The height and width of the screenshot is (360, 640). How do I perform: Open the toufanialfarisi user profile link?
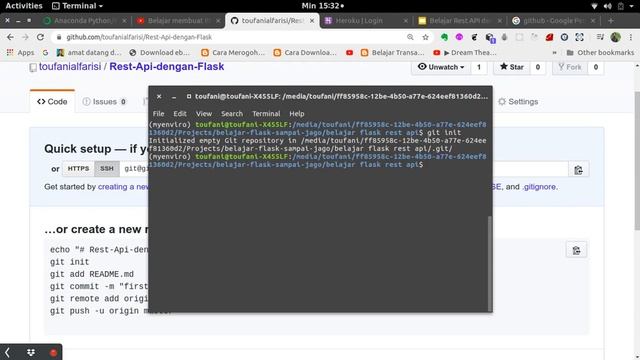click(70, 67)
